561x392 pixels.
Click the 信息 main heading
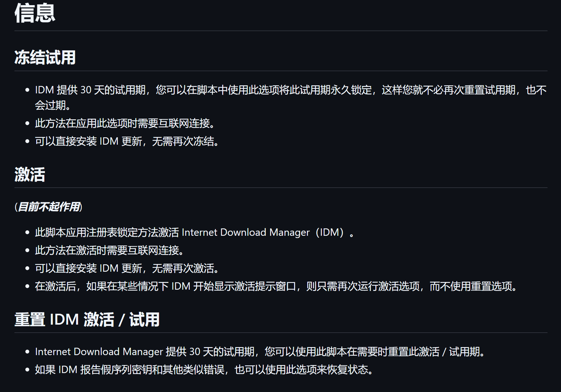35,13
